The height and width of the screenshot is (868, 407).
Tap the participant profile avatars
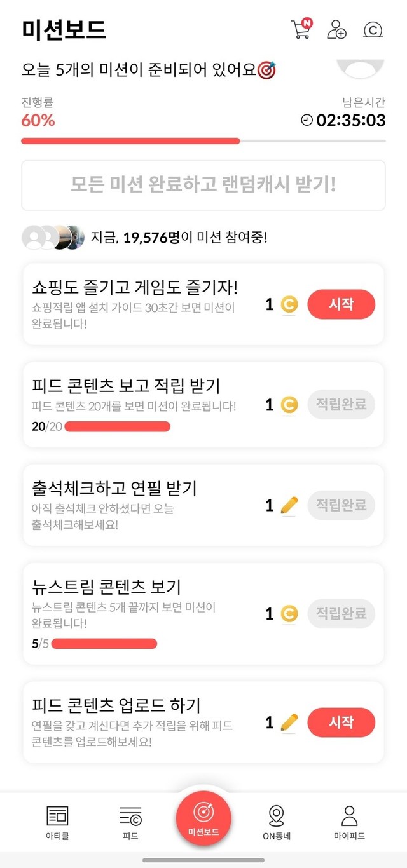coord(53,238)
